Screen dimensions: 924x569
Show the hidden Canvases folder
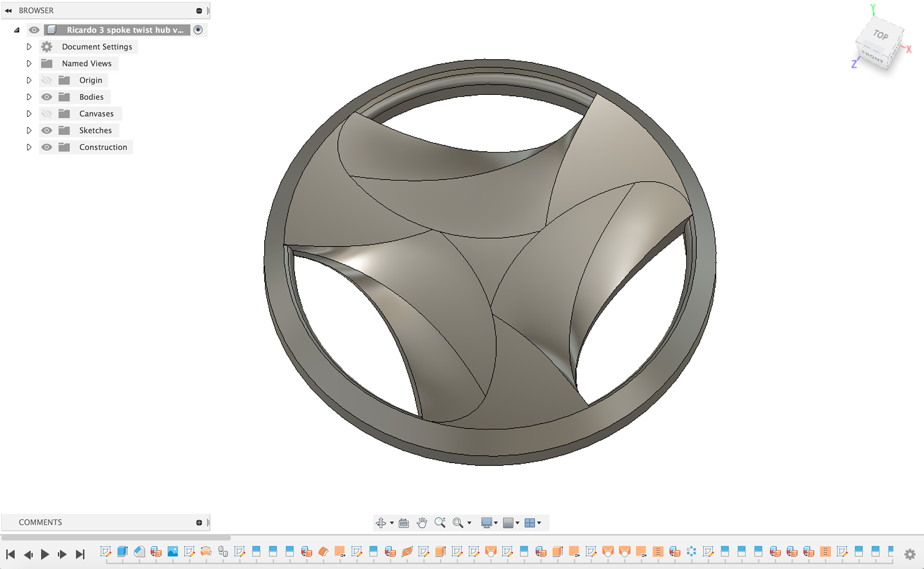tap(47, 114)
